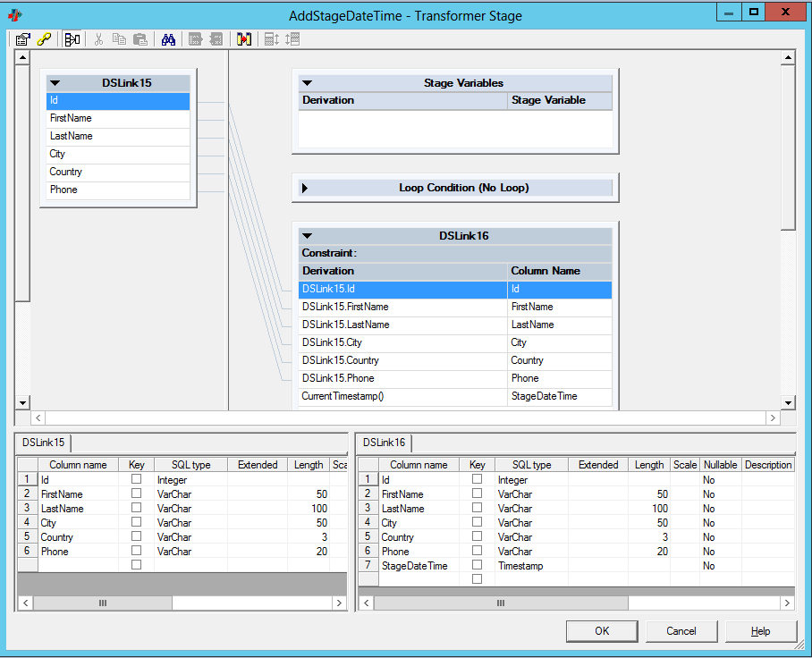Open Input Link Execution Order icon
Image resolution: width=812 pixels, height=658 pixels.
[272, 39]
